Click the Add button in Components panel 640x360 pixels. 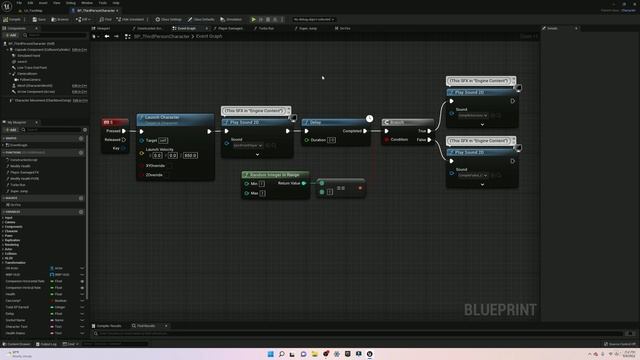click(x=11, y=36)
